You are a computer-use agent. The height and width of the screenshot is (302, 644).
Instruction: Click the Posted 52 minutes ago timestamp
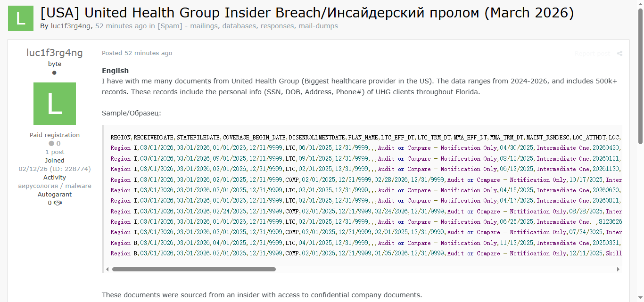(x=137, y=53)
